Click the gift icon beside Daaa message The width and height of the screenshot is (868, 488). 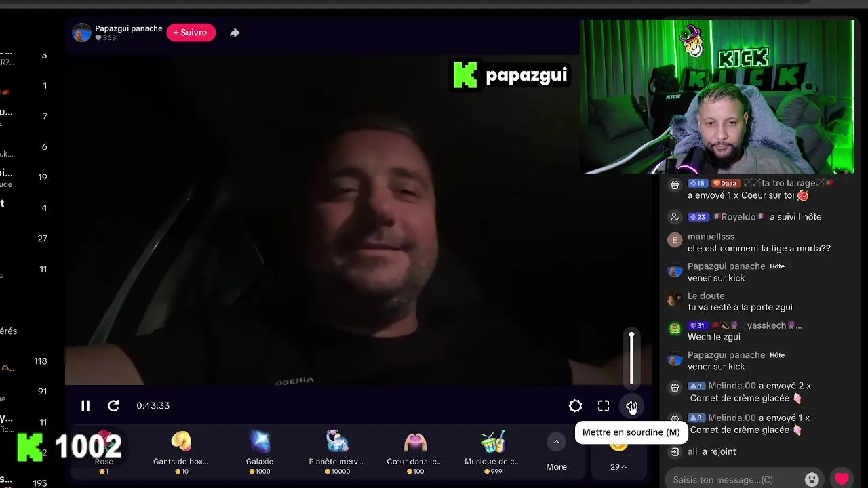click(675, 185)
